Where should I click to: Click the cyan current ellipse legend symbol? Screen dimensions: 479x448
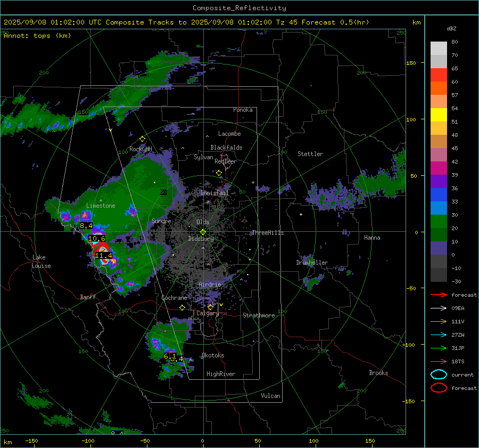(439, 374)
